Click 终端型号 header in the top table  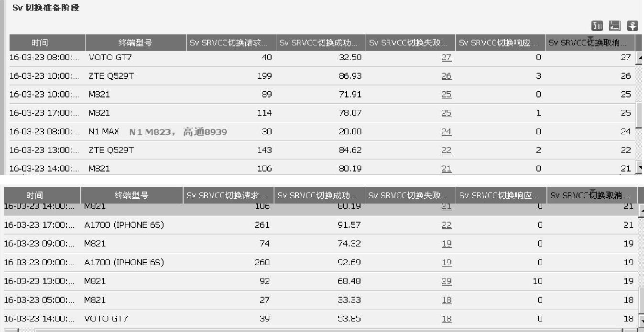pos(135,43)
